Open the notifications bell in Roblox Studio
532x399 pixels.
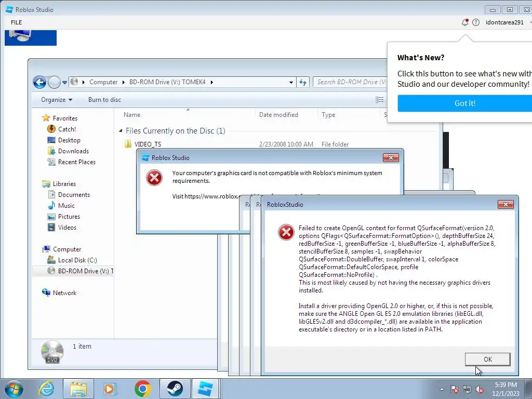[465, 22]
